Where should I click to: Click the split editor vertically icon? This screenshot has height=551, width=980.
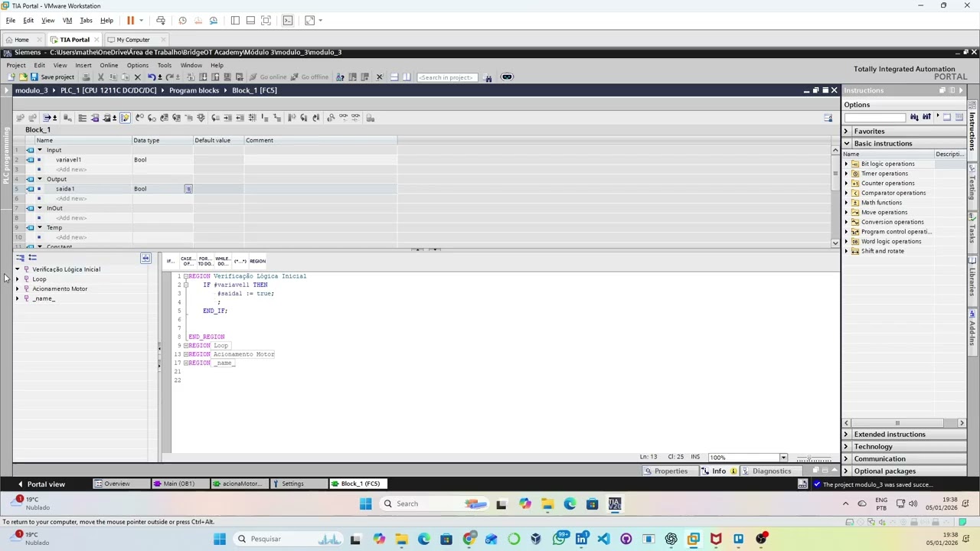pyautogui.click(x=406, y=77)
